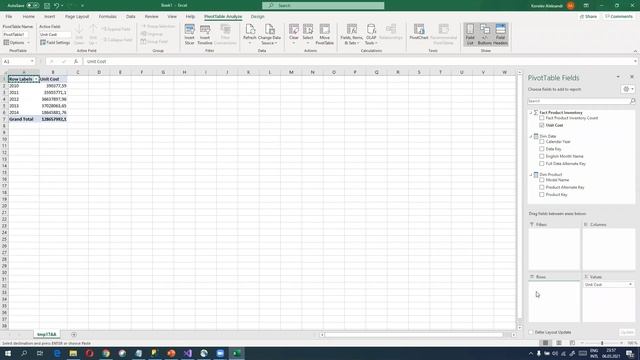Toggle the Field Headers display

[x=500, y=34]
